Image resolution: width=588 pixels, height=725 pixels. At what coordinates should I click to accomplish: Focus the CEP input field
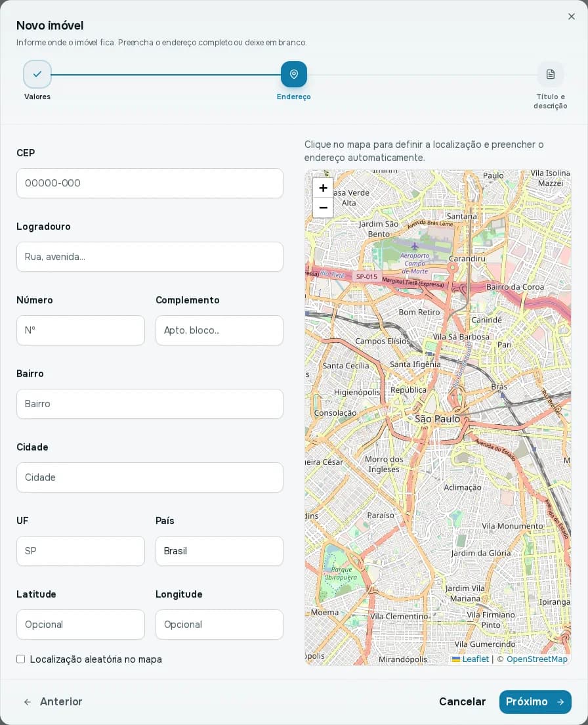click(x=150, y=183)
